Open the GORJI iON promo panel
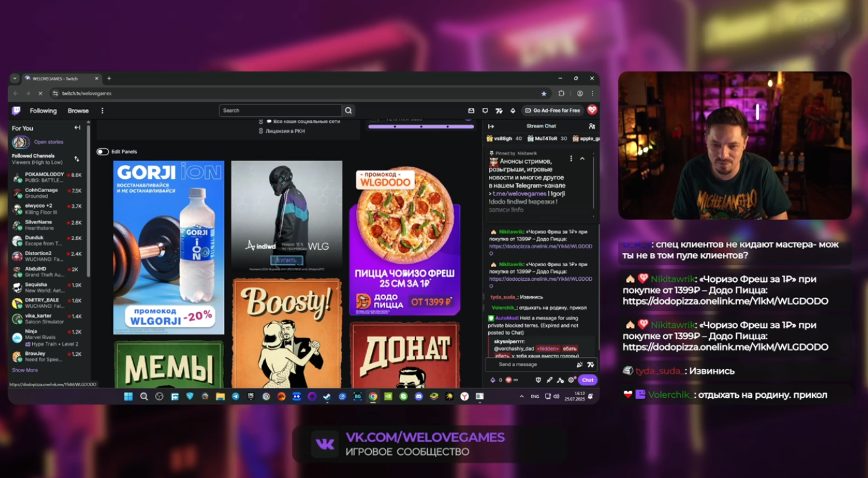Screen dimensions: 868x478 [168, 248]
